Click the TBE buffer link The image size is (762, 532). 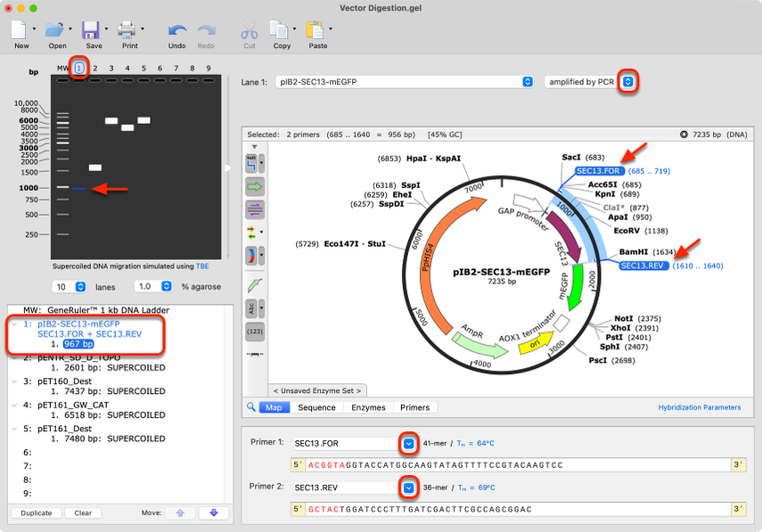click(202, 266)
